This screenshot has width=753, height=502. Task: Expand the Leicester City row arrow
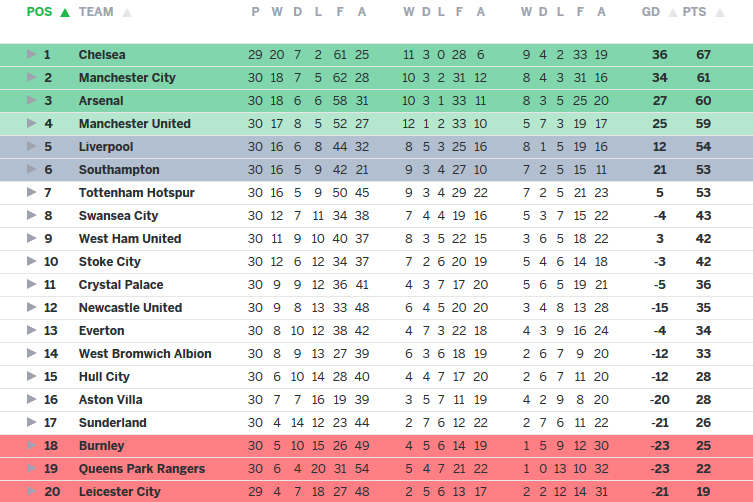[31, 491]
